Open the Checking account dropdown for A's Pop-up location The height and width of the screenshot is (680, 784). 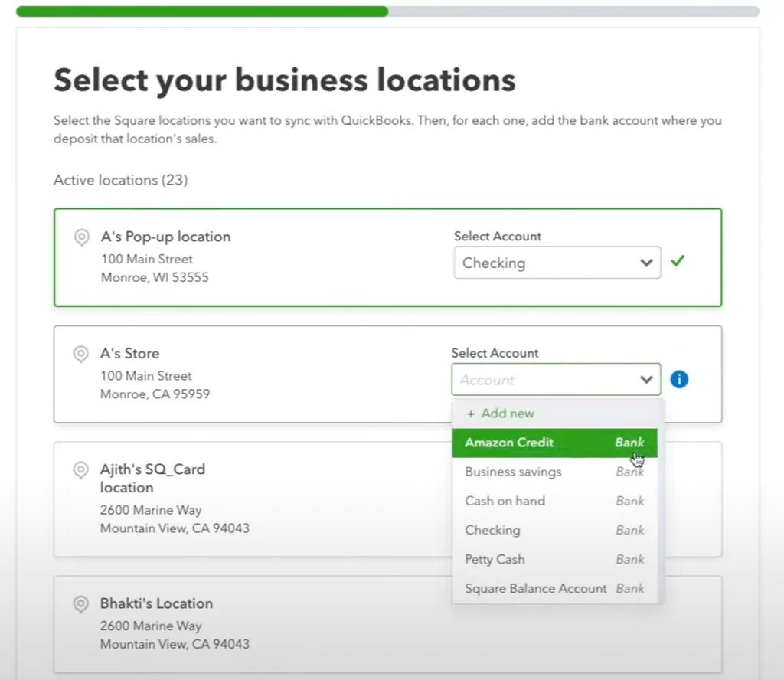click(557, 263)
